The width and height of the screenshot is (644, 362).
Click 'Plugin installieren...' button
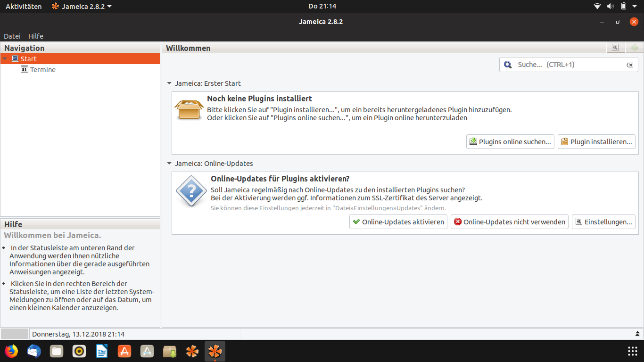pos(596,142)
